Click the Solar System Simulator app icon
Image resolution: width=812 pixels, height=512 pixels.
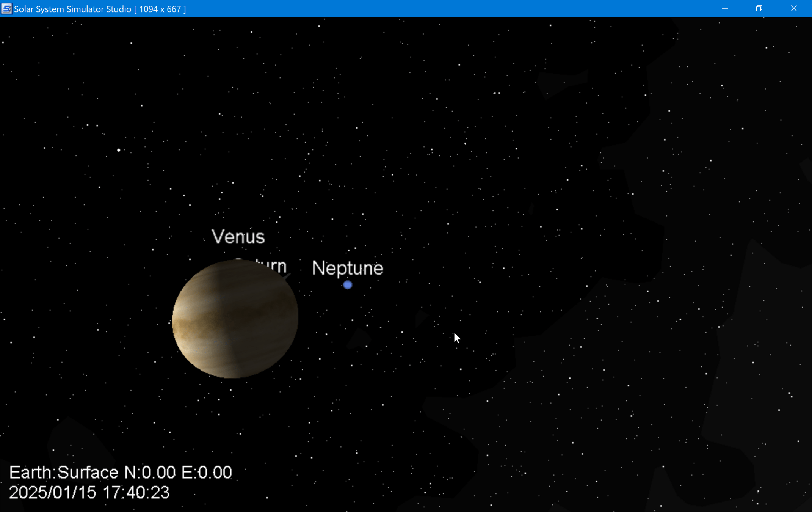pos(6,8)
